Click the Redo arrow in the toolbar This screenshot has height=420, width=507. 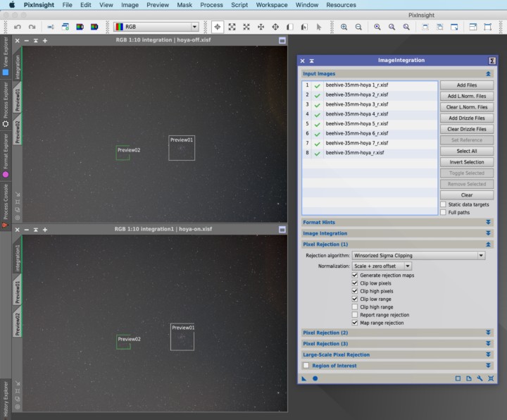coord(32,27)
